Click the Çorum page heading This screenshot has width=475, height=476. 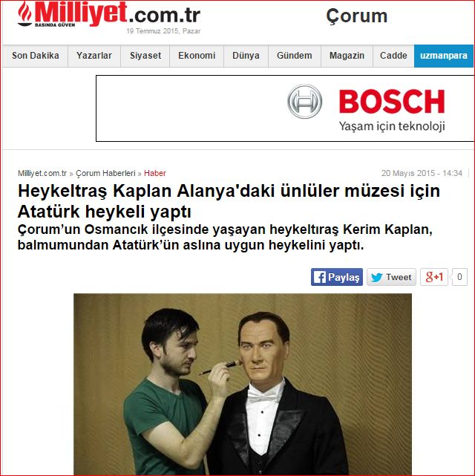(357, 16)
